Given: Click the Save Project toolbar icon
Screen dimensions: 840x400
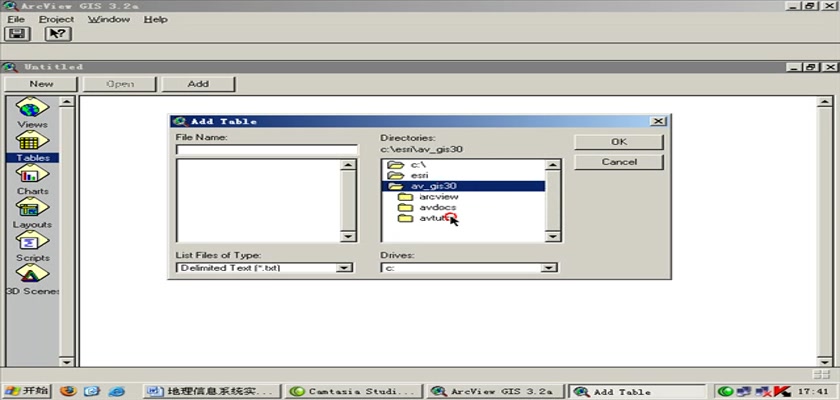Looking at the screenshot, I should tap(17, 34).
